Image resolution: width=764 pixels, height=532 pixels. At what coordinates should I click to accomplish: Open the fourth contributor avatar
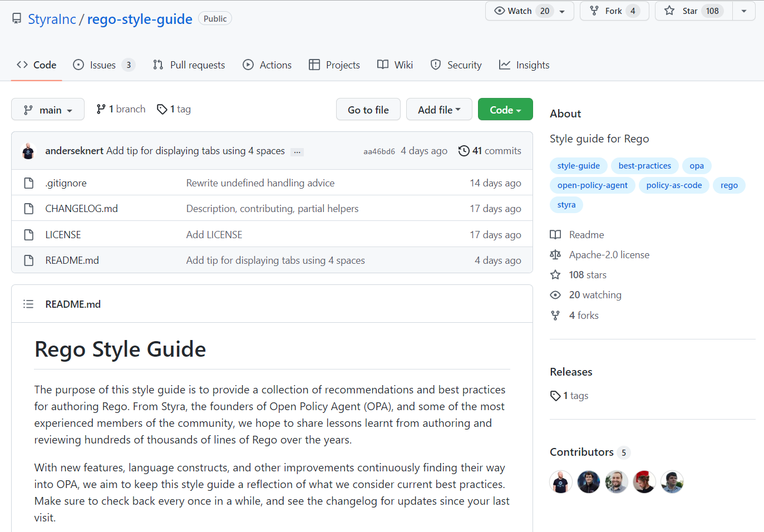tap(644, 482)
